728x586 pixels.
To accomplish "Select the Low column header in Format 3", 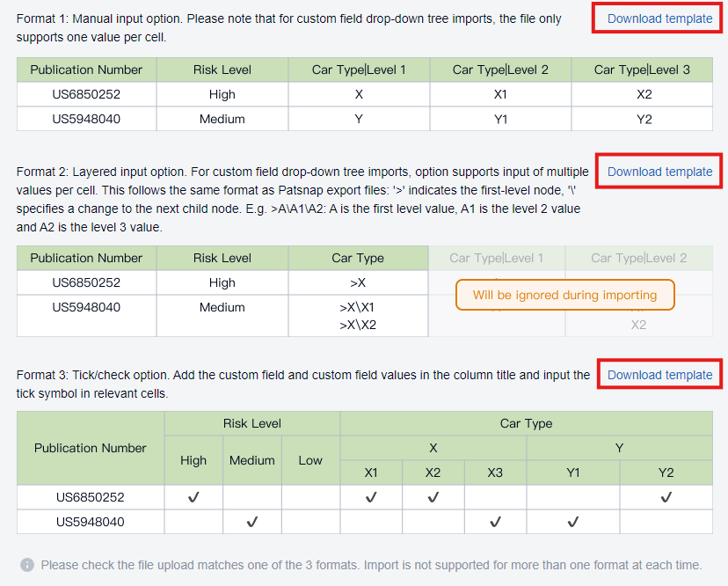I will 310,460.
